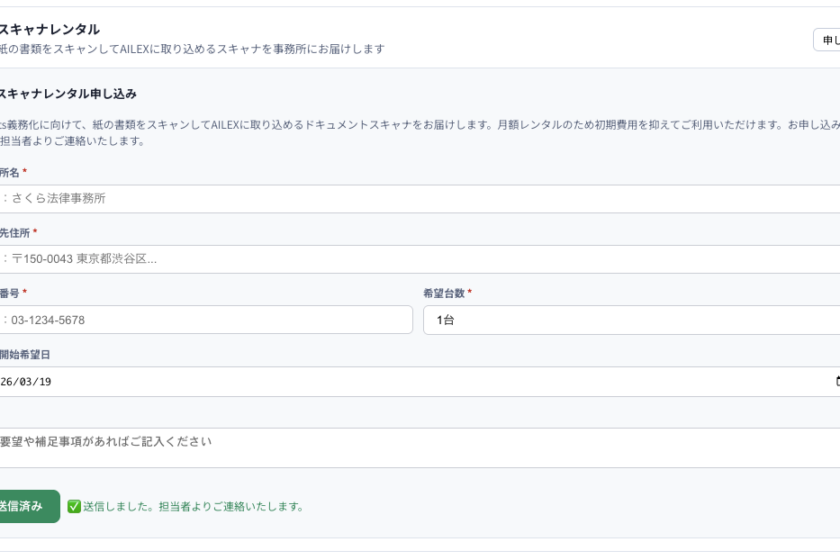Click the 事務所名 required field label
This screenshot has width=840, height=560.
tap(10, 172)
